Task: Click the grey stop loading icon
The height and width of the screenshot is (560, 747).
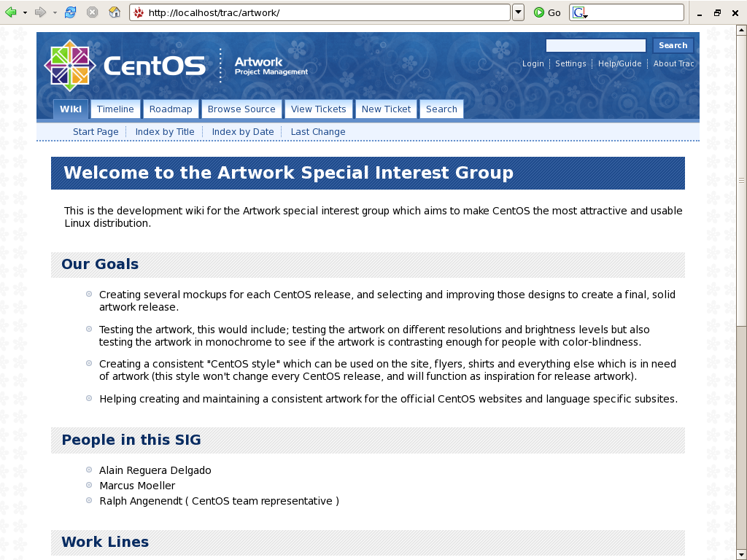Action: pos(93,12)
